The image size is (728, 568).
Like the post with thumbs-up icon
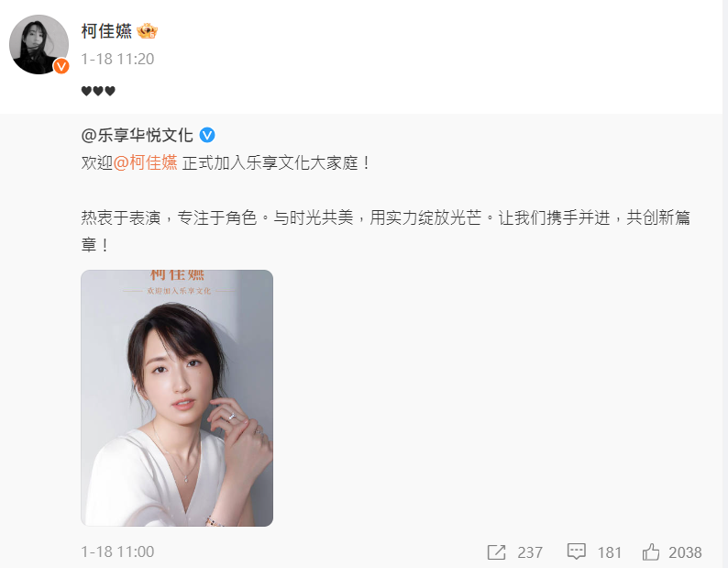pos(650,551)
